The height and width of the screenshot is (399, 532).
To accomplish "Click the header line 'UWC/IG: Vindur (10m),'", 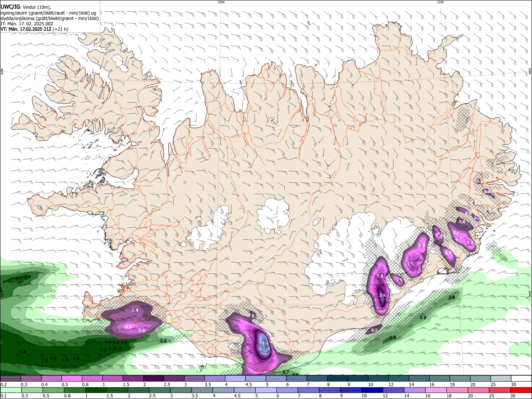I will tap(25, 7).
